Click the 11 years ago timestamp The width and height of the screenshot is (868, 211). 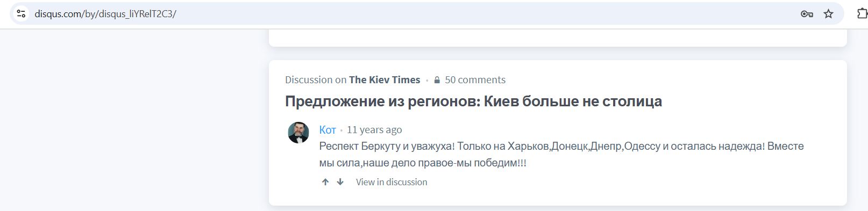tap(374, 130)
